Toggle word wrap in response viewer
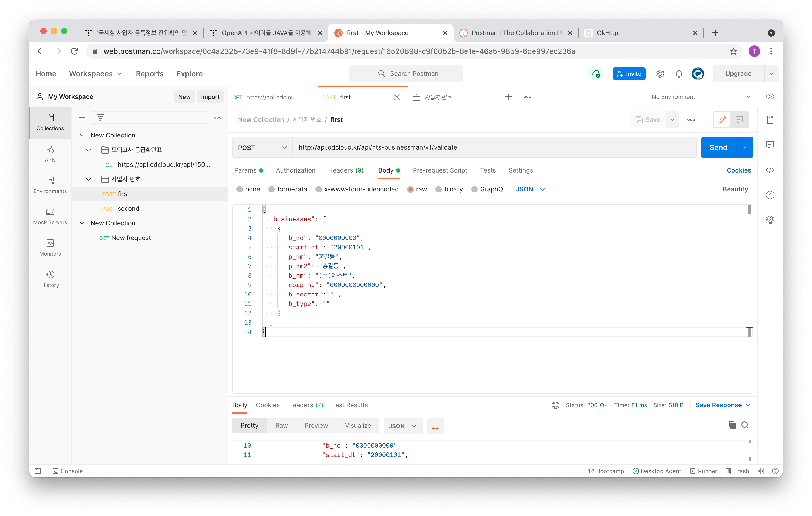The height and width of the screenshot is (516, 812). click(435, 426)
